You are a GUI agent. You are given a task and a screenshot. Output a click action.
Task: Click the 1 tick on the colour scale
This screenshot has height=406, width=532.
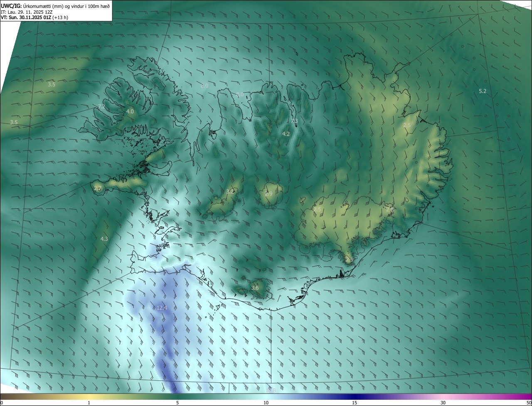(89, 403)
